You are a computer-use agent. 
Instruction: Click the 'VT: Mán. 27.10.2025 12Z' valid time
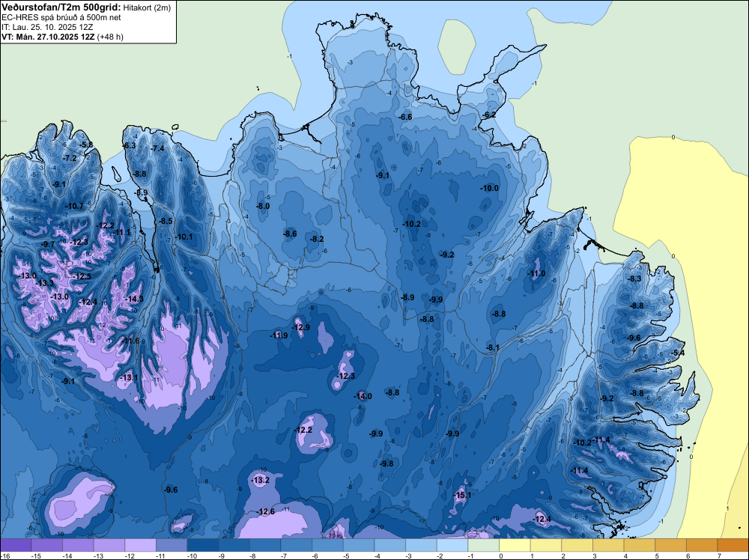(48, 37)
